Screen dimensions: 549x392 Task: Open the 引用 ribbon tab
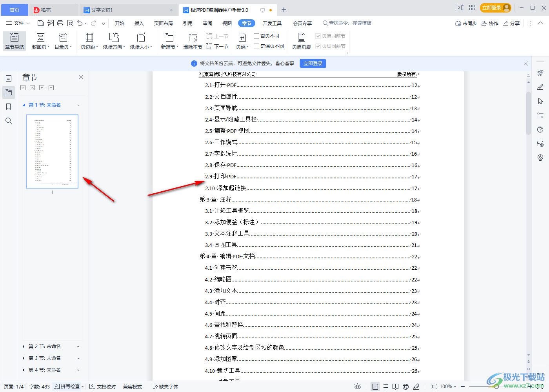188,23
